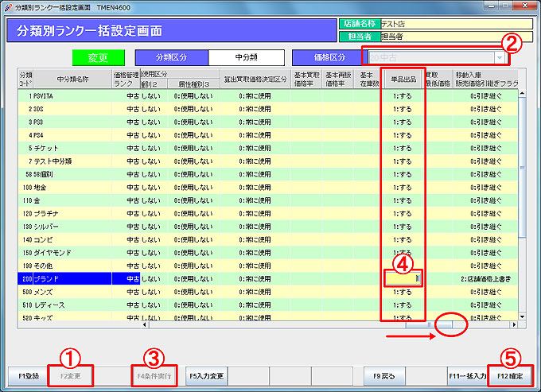Close the TMEN4600 window

526,7
